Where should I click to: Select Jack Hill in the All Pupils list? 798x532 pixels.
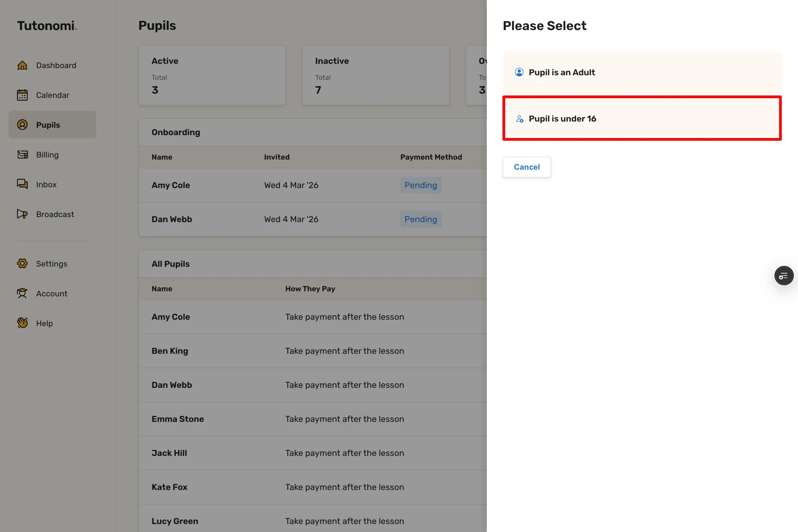pyautogui.click(x=169, y=453)
